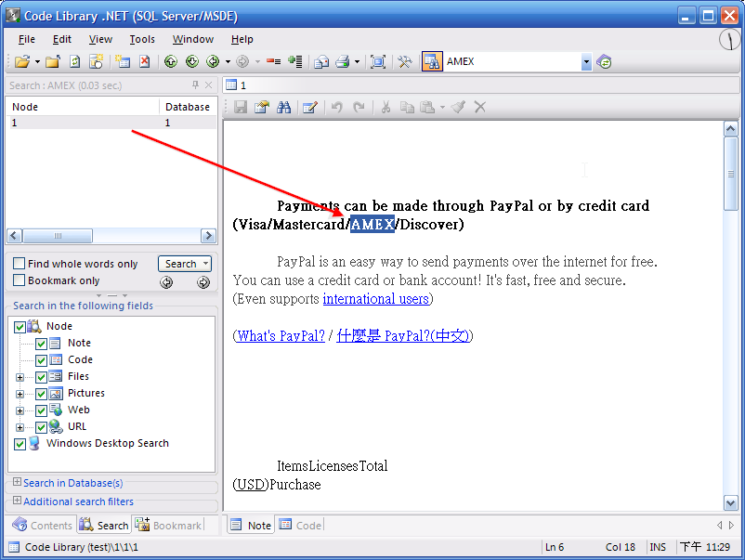Open dropdown arrow next to print icon
This screenshot has height=560, width=745.
point(357,61)
